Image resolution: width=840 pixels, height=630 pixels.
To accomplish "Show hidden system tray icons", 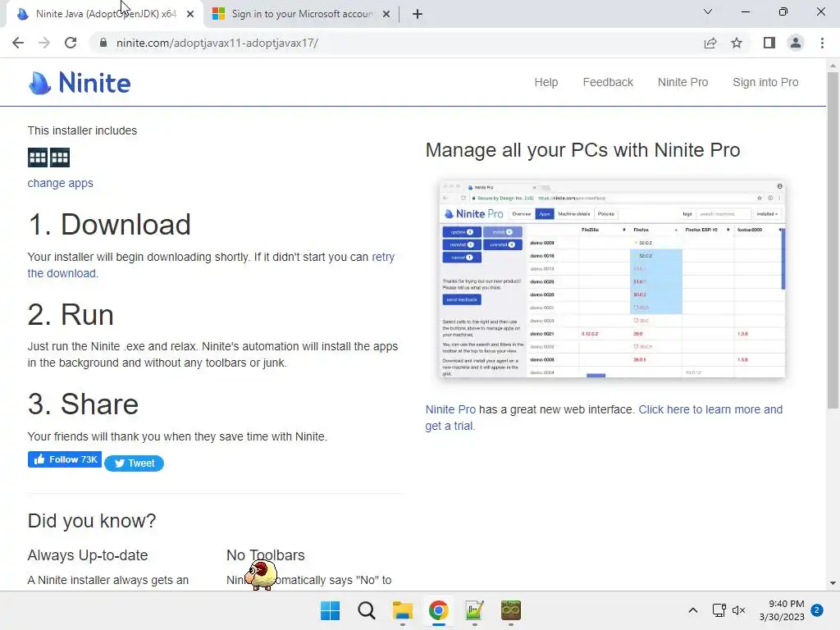I will 692,610.
